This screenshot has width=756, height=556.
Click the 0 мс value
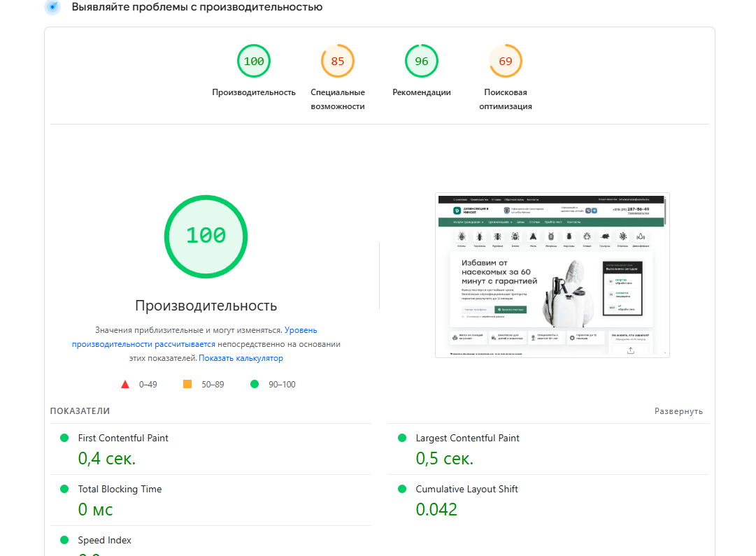[96, 509]
